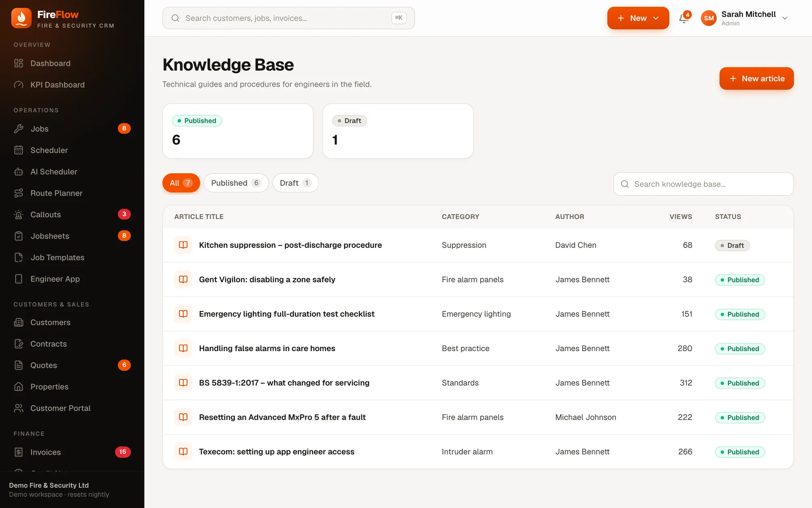The image size is (812, 508).
Task: Open Texecom setting up app engineer access
Action: click(276, 452)
